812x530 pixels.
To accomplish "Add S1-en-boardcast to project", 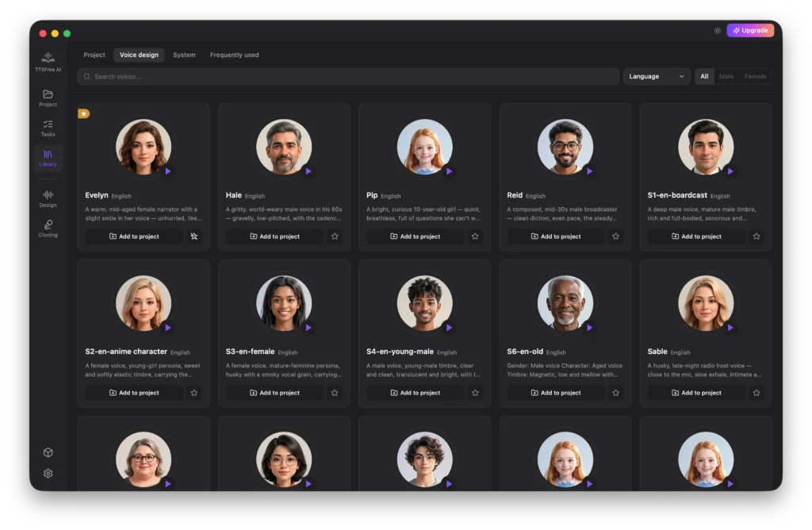I will point(696,236).
